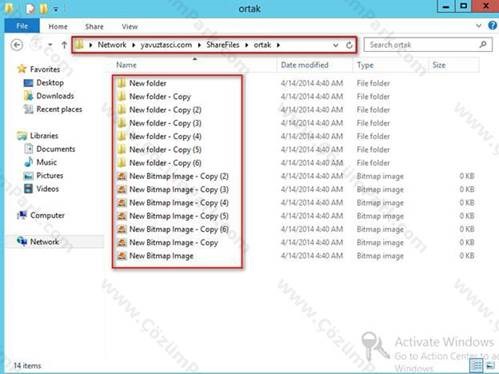
Task: Click the Desktop icon in sidebar
Action: (x=28, y=83)
